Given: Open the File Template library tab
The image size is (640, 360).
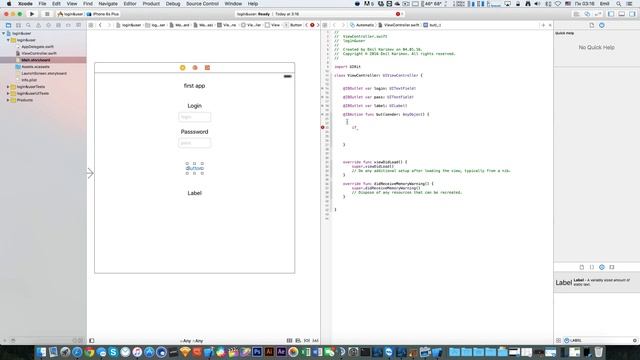Looking at the screenshot, I should (582, 267).
